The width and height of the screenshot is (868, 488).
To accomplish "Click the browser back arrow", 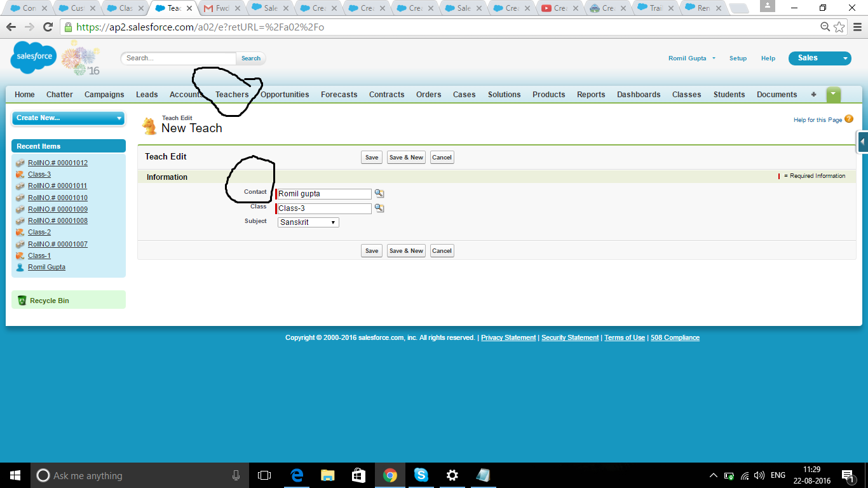I will [11, 27].
